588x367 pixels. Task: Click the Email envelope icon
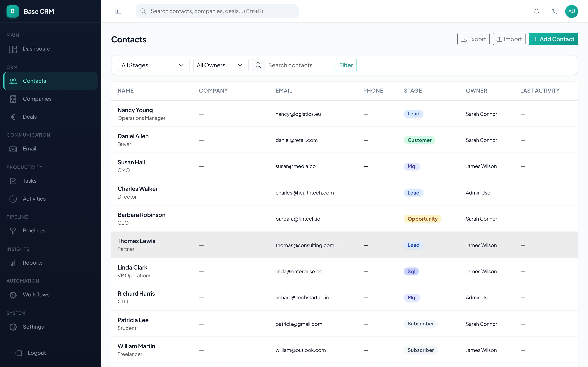13,149
